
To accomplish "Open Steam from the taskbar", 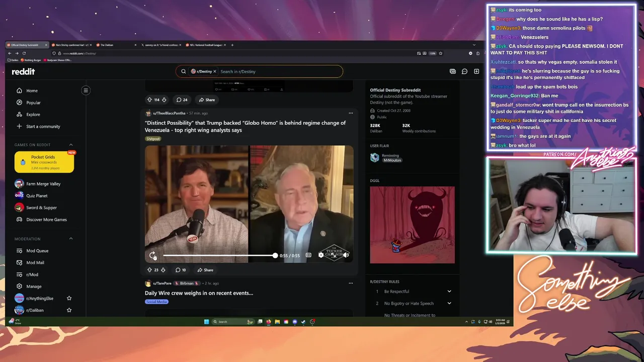I will point(303,322).
